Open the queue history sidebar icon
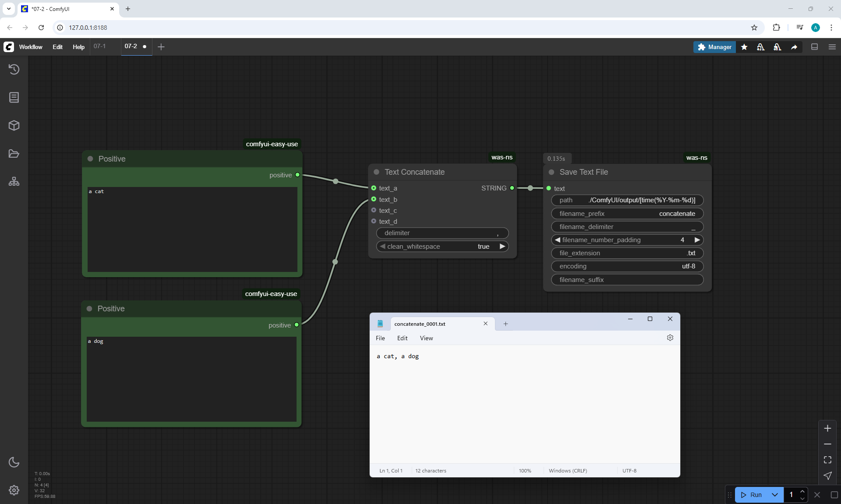This screenshot has height=504, width=841. tap(14, 69)
